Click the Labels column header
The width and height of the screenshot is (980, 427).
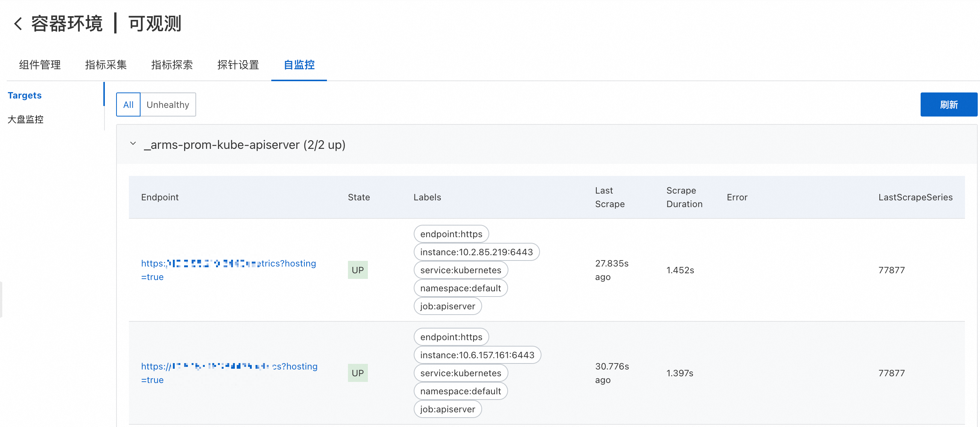(427, 197)
